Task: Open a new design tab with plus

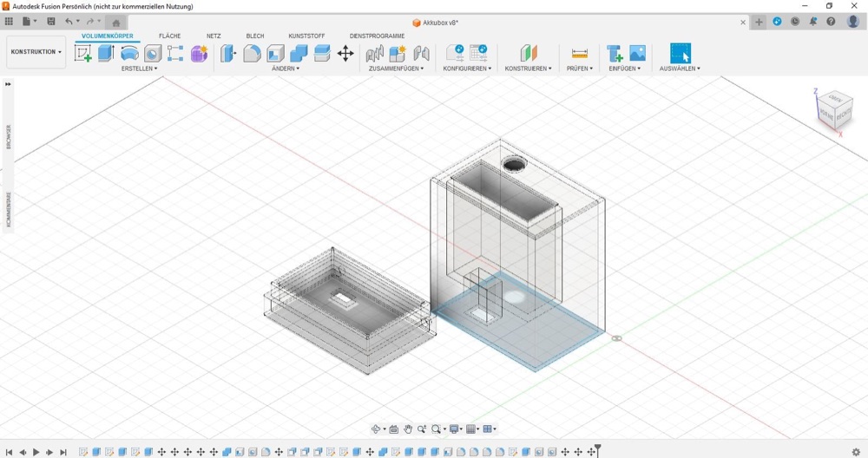Action: coord(759,23)
